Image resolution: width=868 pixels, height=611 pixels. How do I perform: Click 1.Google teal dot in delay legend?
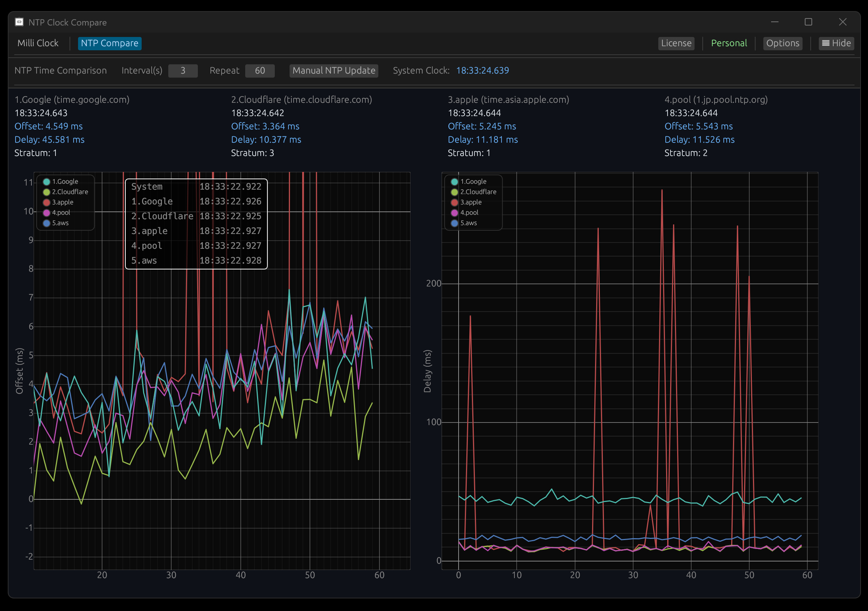(x=455, y=182)
